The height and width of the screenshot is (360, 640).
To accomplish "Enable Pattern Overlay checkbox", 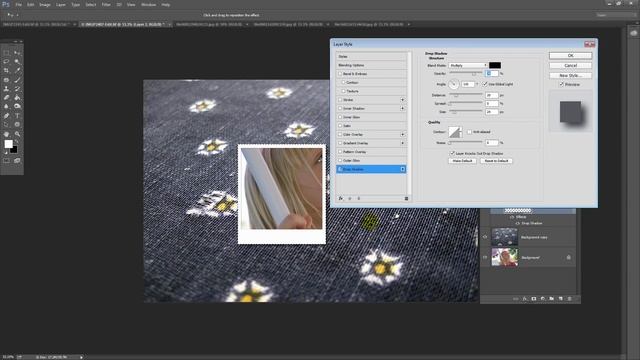I will point(340,152).
